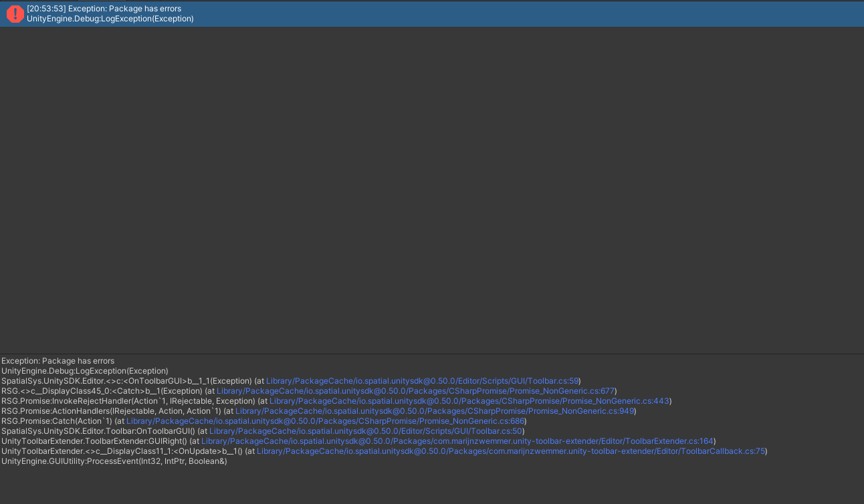Image resolution: width=864 pixels, height=504 pixels.
Task: Open the Toolbar.cs:59 source link
Action: pos(423,381)
